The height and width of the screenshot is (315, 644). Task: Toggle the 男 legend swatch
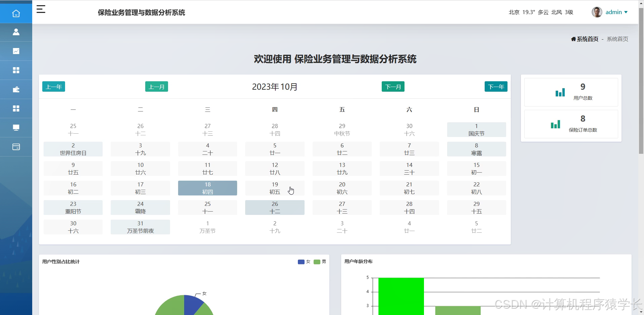pos(317,262)
